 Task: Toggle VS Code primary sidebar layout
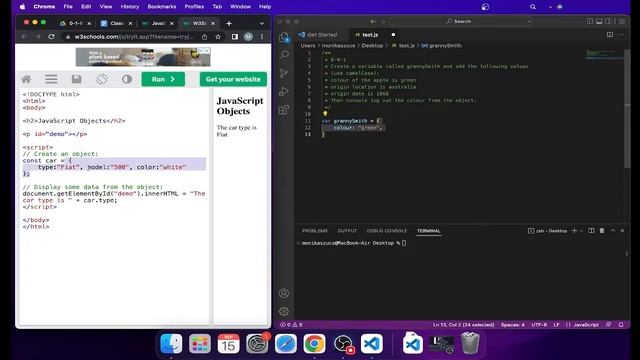[590, 21]
